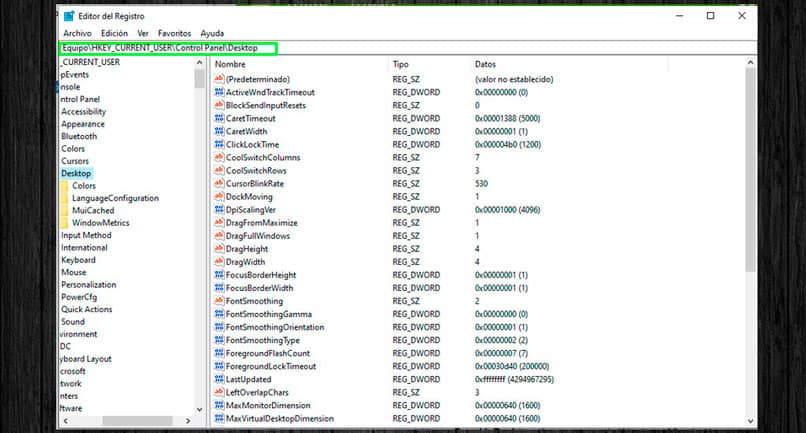Image resolution: width=806 pixels, height=433 pixels.
Task: Select the WindowMetrics subkey label
Action: point(101,223)
